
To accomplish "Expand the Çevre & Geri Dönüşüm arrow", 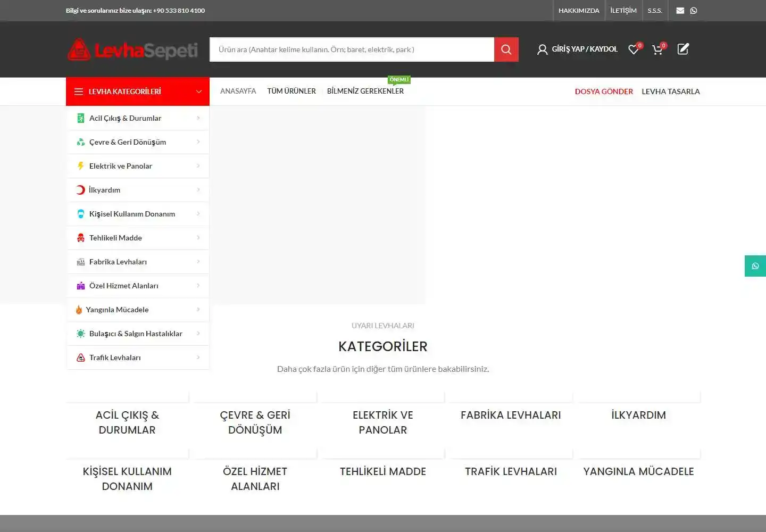I will [198, 142].
